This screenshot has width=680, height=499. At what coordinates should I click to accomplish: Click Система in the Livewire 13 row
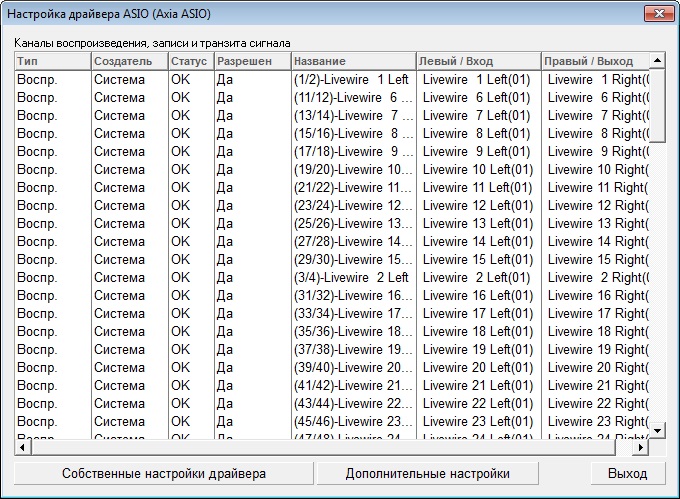(x=119, y=223)
